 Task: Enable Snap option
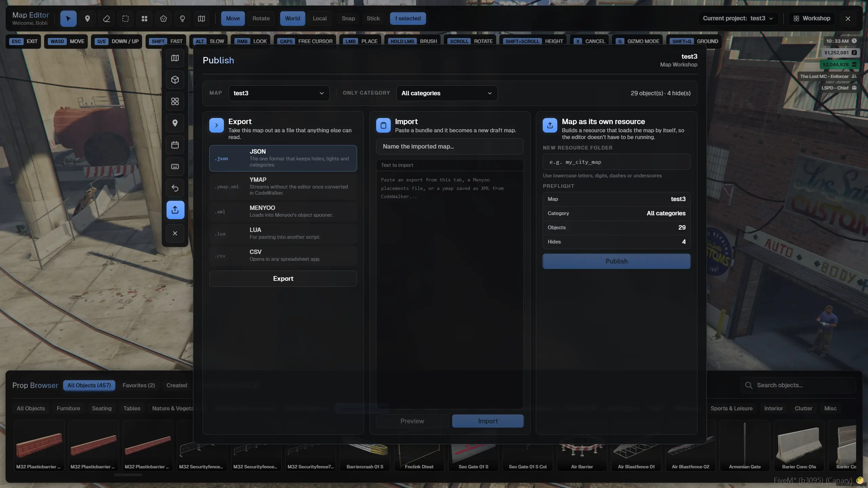[x=348, y=18]
